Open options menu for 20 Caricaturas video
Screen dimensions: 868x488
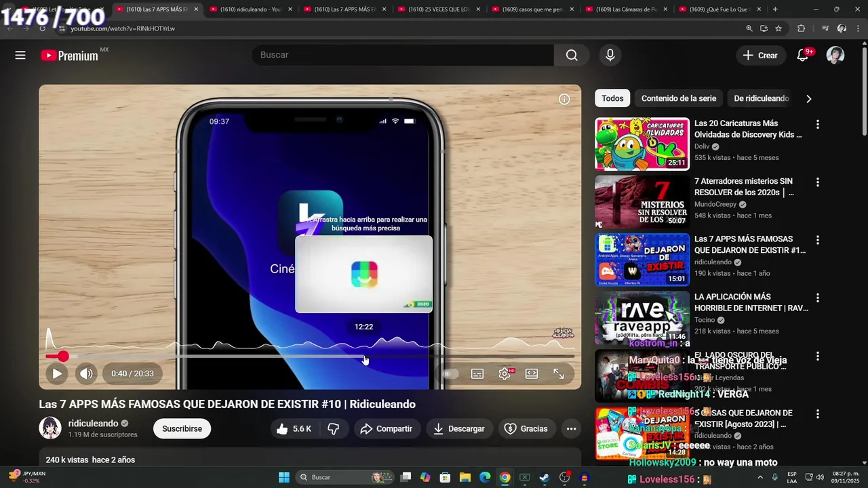coord(818,125)
